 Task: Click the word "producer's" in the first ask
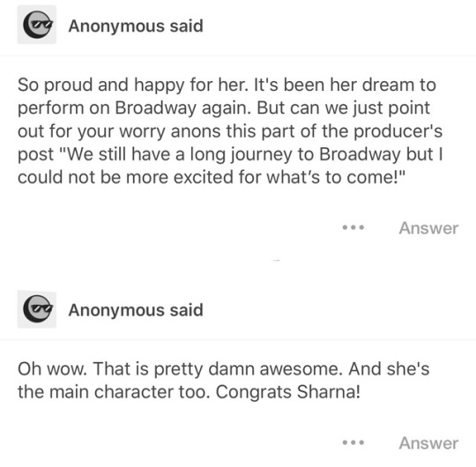398,131
